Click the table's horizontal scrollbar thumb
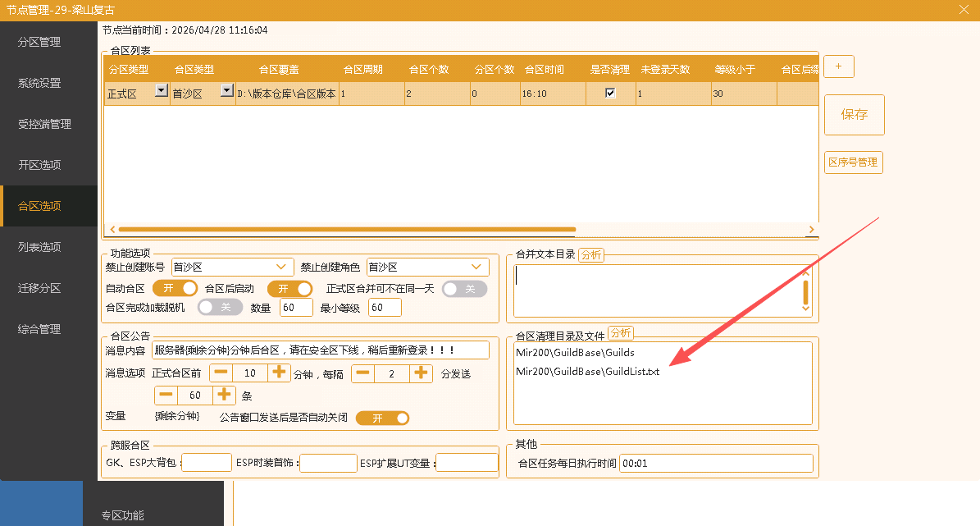 click(347, 230)
